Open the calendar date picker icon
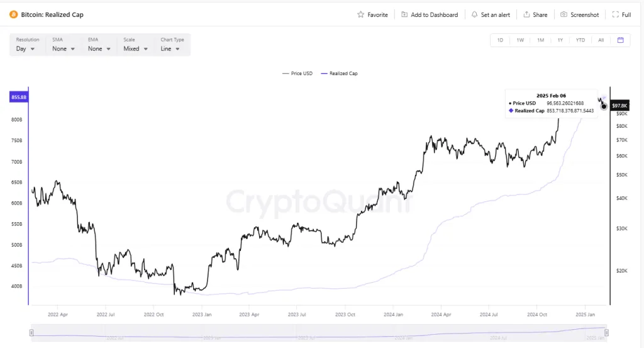 pyautogui.click(x=620, y=40)
